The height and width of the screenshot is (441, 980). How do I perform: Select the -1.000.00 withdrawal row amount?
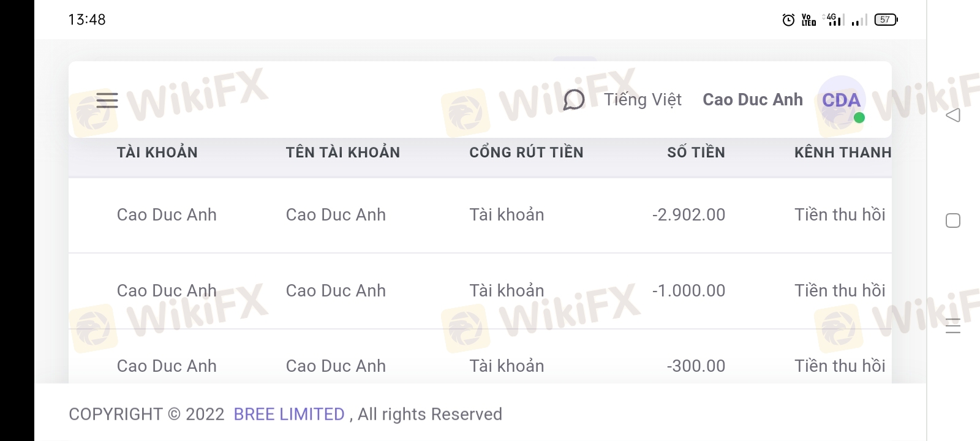click(x=688, y=290)
